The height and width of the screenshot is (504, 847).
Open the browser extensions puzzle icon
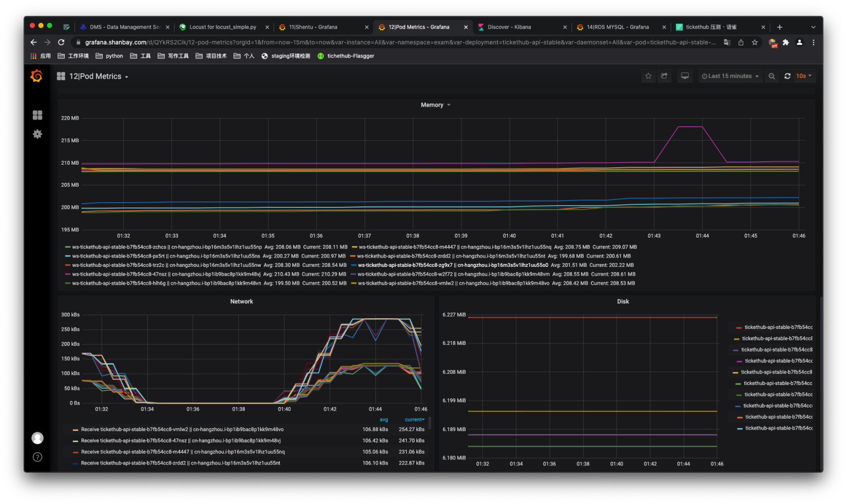pyautogui.click(x=785, y=42)
